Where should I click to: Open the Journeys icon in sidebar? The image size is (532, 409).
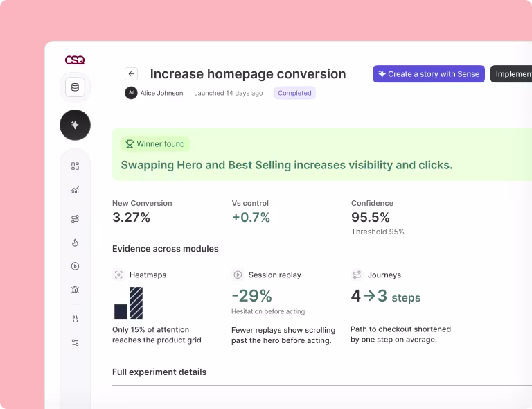point(75,219)
